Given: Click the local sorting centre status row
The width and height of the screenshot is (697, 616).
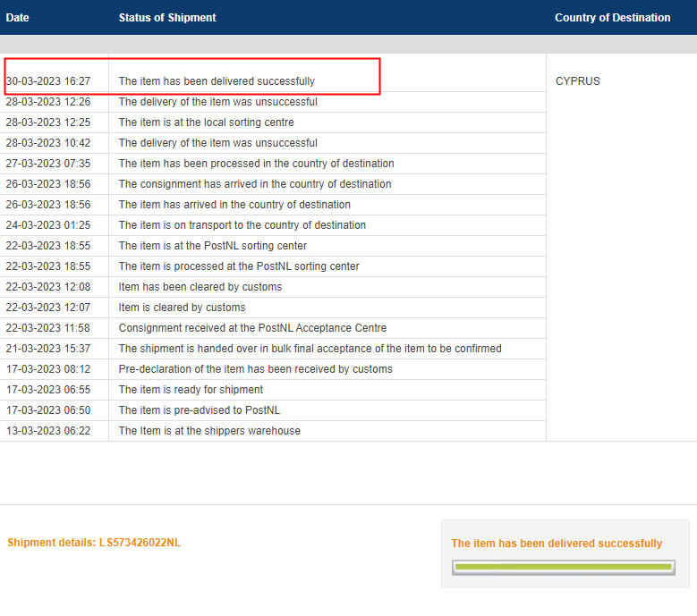Looking at the screenshot, I should 206,122.
